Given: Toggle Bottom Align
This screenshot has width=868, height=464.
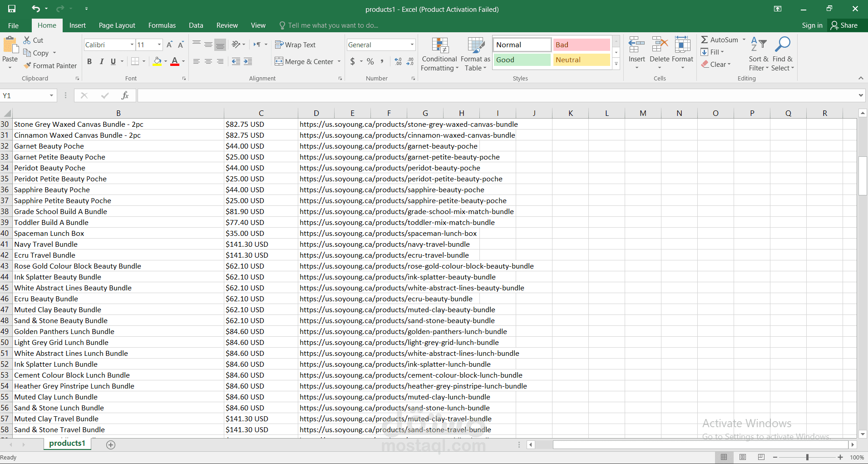Looking at the screenshot, I should point(220,45).
